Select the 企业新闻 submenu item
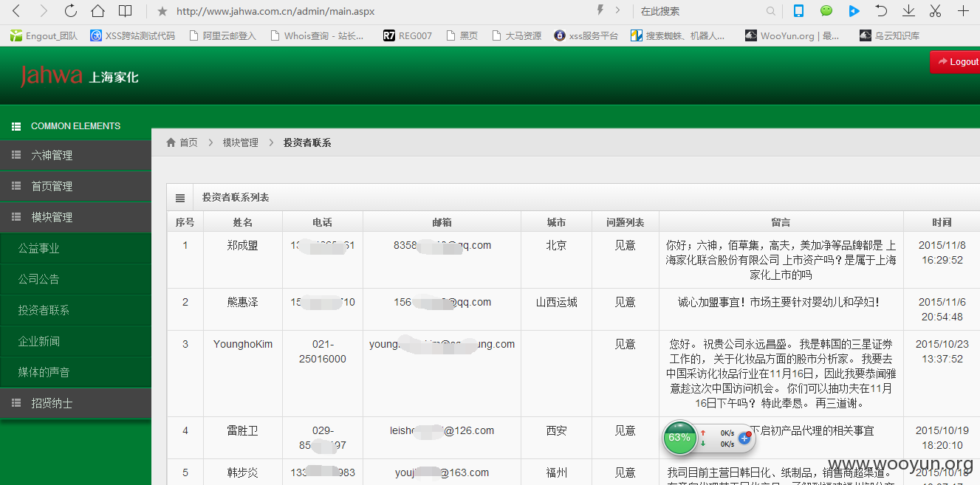 [75, 341]
